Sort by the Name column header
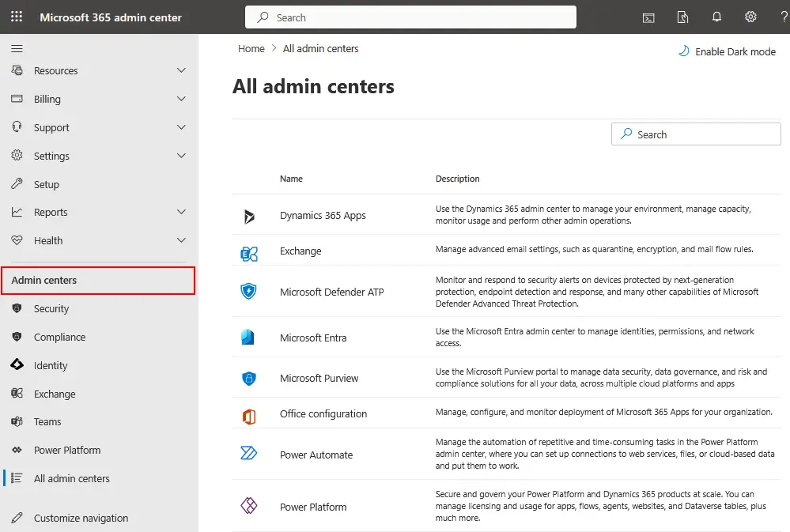Screen dimensions: 790x532 [291, 179]
